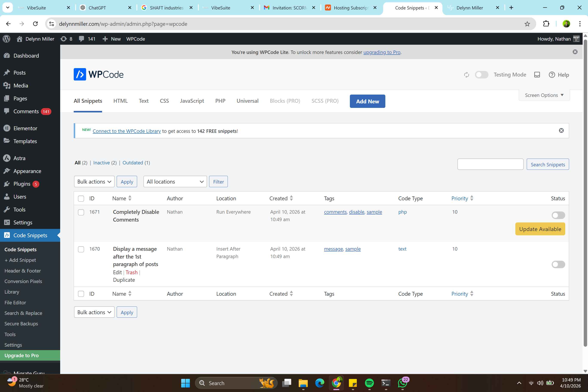Dismiss the WPCode Library notice

click(561, 130)
